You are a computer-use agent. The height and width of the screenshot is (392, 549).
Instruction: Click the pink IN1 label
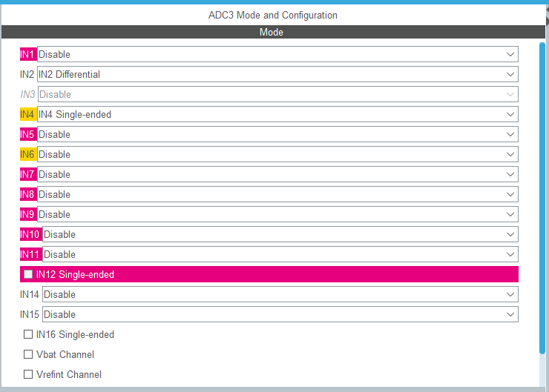click(x=28, y=54)
